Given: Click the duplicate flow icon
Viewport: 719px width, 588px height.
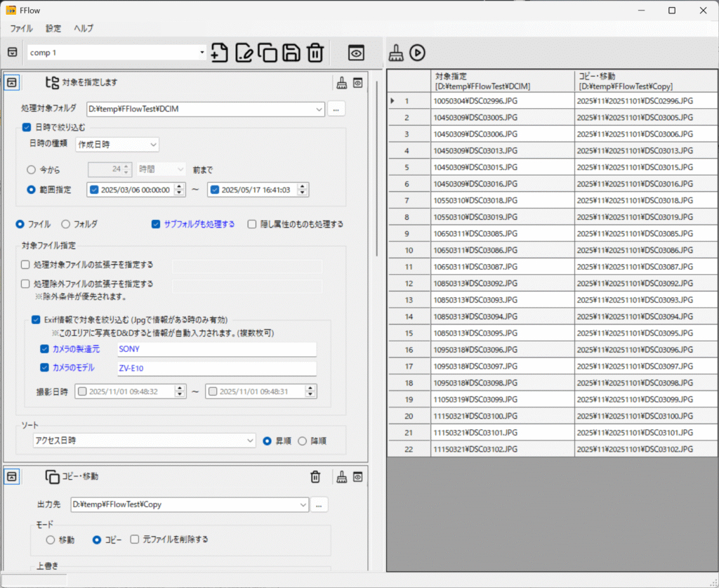Looking at the screenshot, I should [x=268, y=53].
